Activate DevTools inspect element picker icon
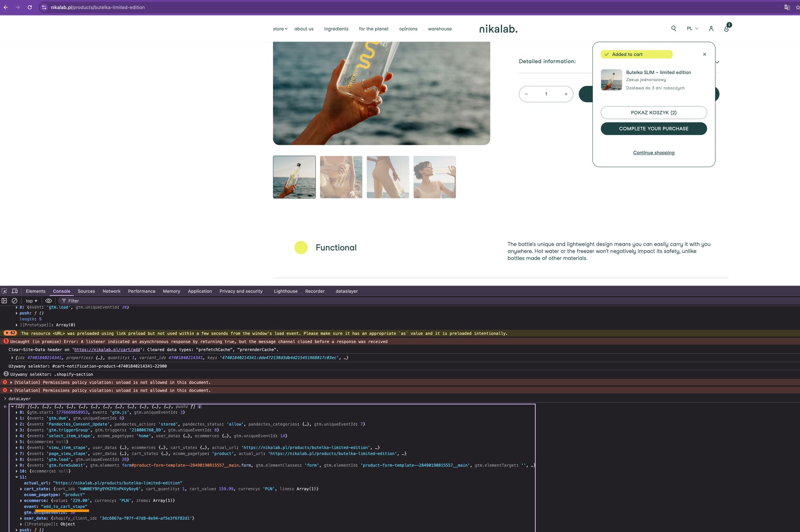This screenshot has width=800, height=532. [4, 291]
